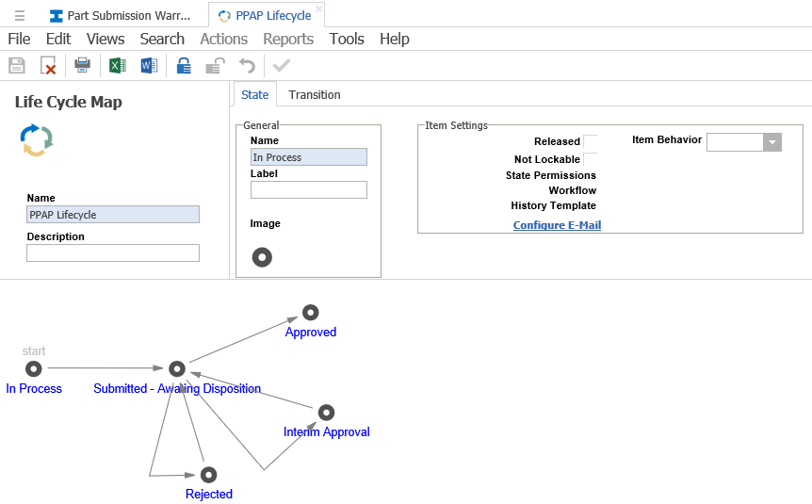Toggle the Not Lockable checkbox
Viewport: 812px width, 504px height.
pos(590,159)
